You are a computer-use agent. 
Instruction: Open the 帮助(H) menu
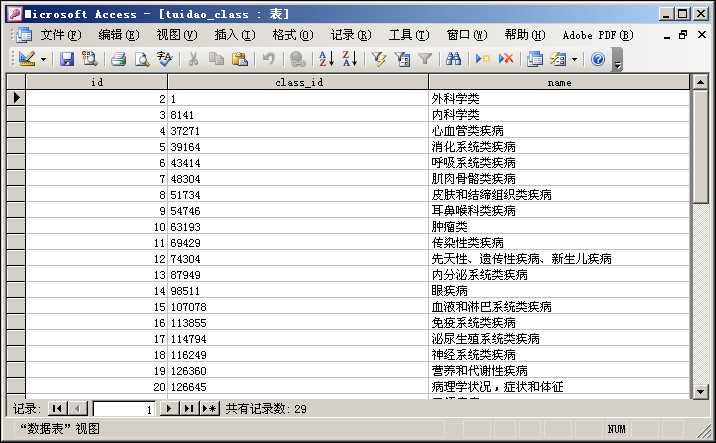pos(525,35)
